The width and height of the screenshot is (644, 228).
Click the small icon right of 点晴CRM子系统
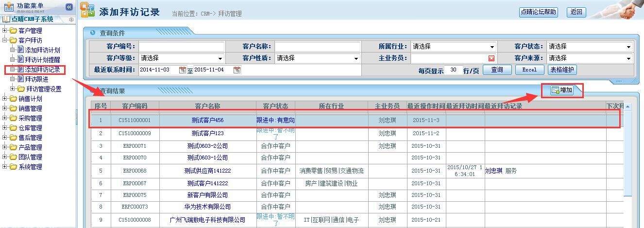(71, 19)
